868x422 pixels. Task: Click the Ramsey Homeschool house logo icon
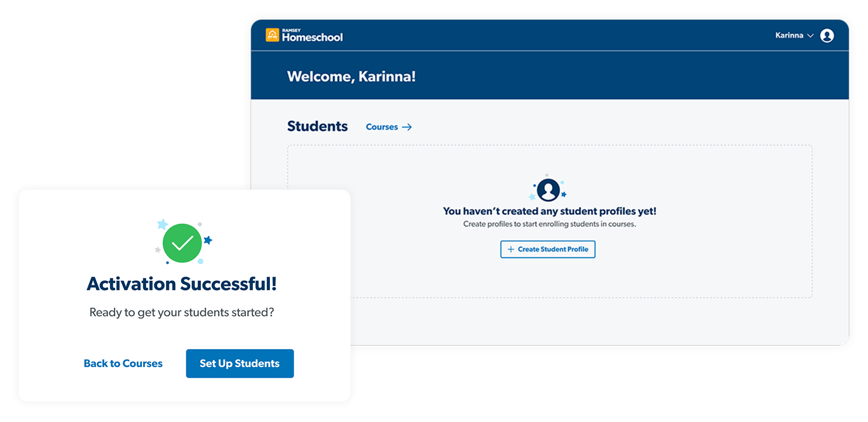tap(272, 35)
